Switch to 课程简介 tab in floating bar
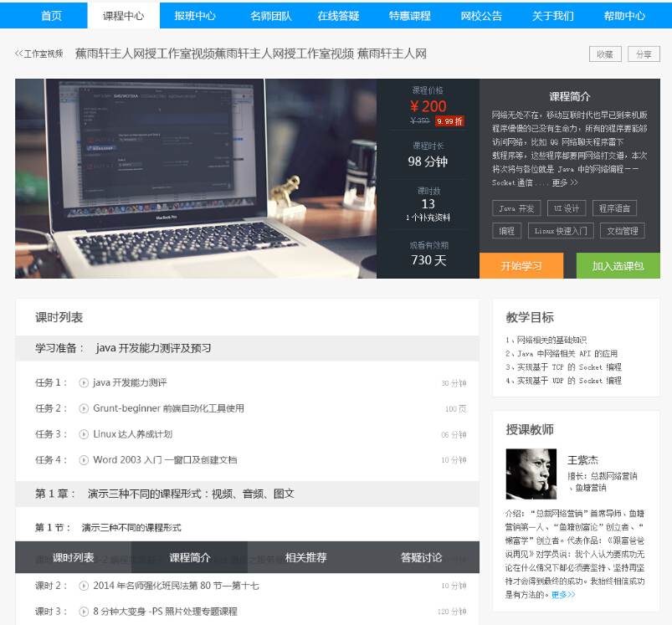The image size is (672, 625). (x=190, y=557)
